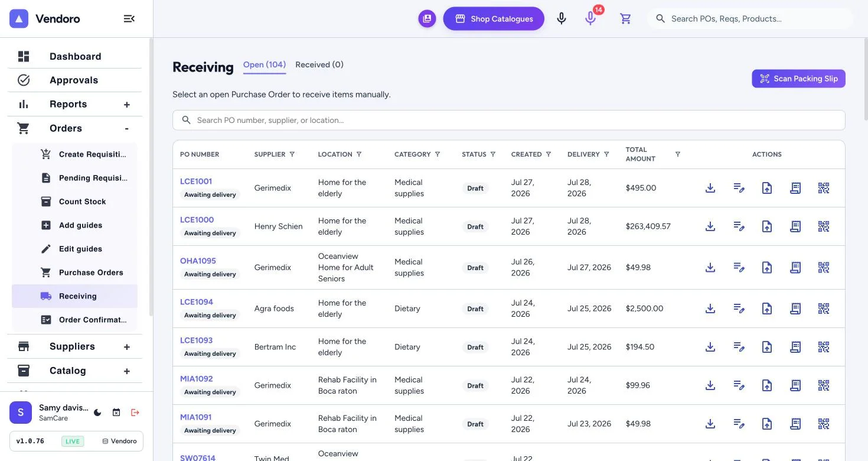Open the shopping cart icon in header
This screenshot has height=461, width=868.
(626, 19)
